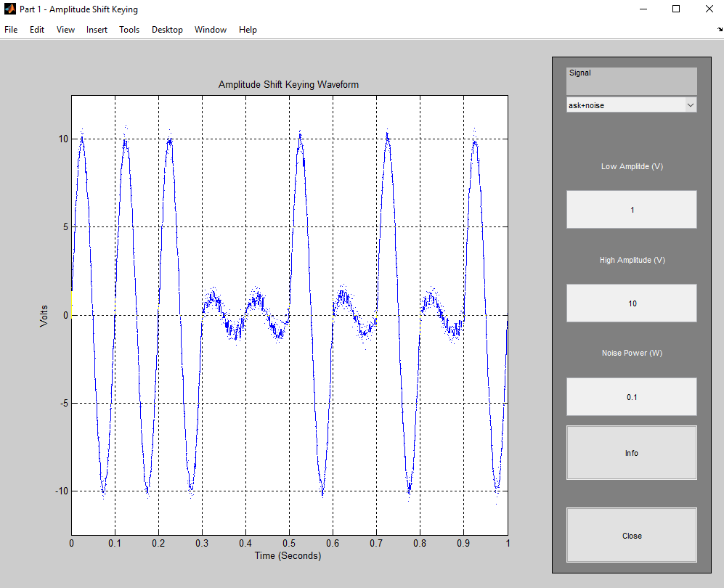Viewport: 724px width, 588px height.
Task: Click the -10 tick label on Volts axis
Action: tap(62, 491)
